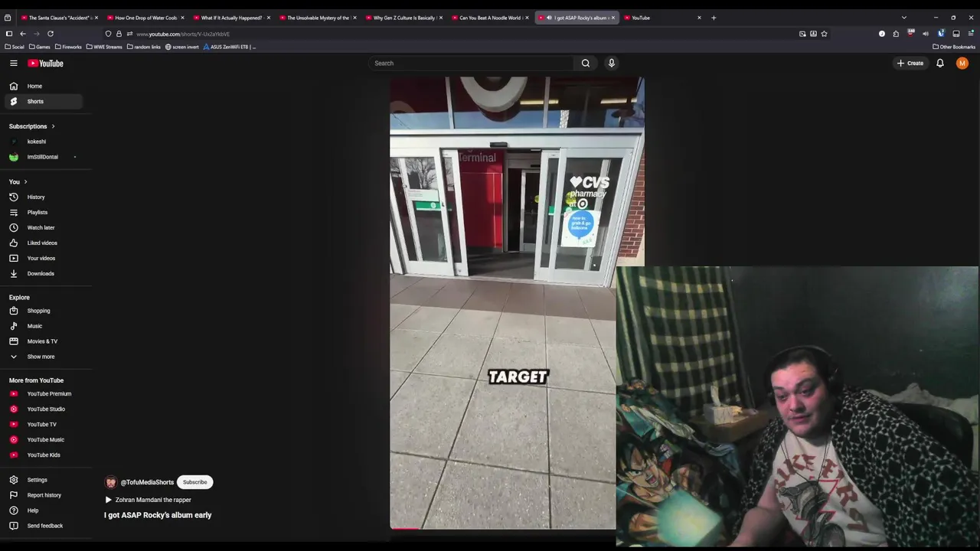Open Liked videos in the sidebar

tap(44, 243)
